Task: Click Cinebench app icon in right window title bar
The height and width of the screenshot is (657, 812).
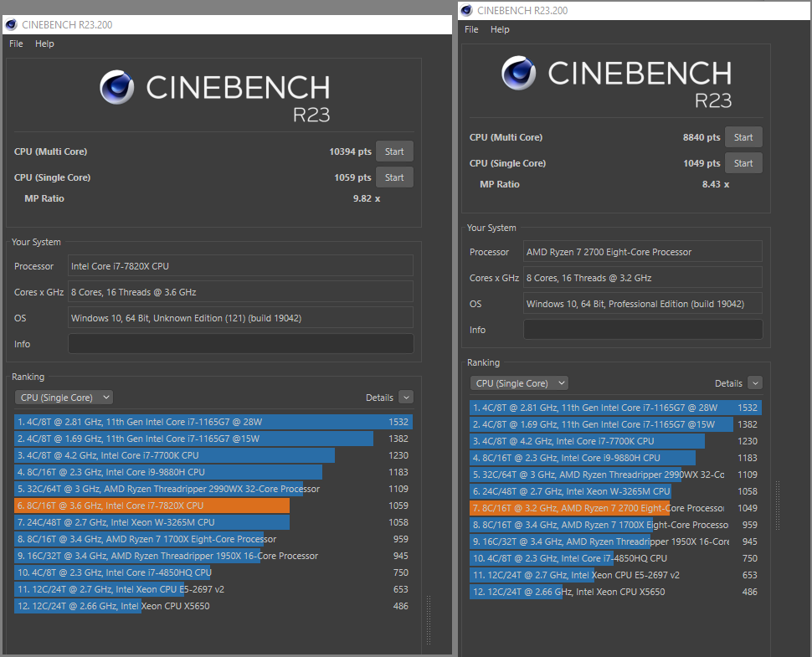Action: (466, 10)
